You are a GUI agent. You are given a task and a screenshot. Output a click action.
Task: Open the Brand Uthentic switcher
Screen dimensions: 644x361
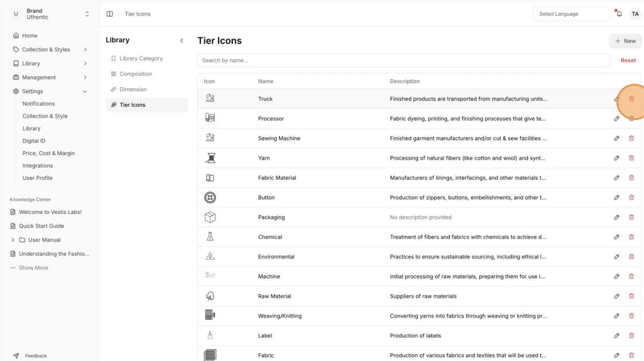pos(50,14)
